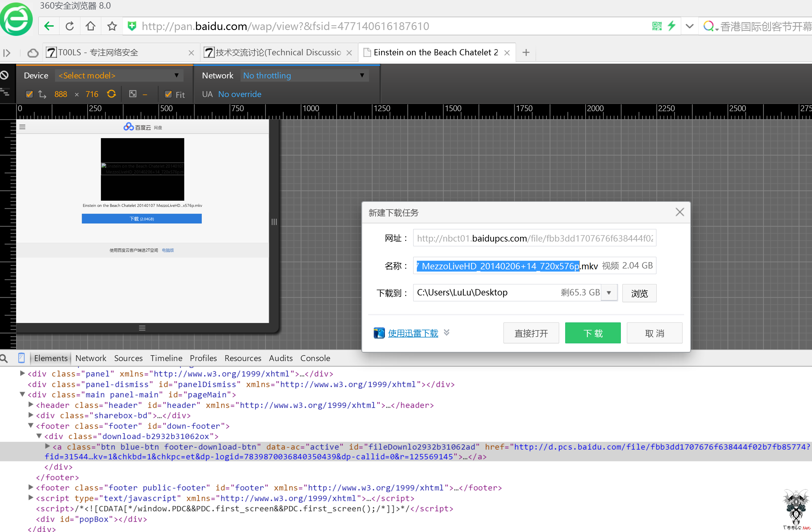This screenshot has width=812, height=532.
Task: Click the green security shield icon
Action: click(x=132, y=26)
